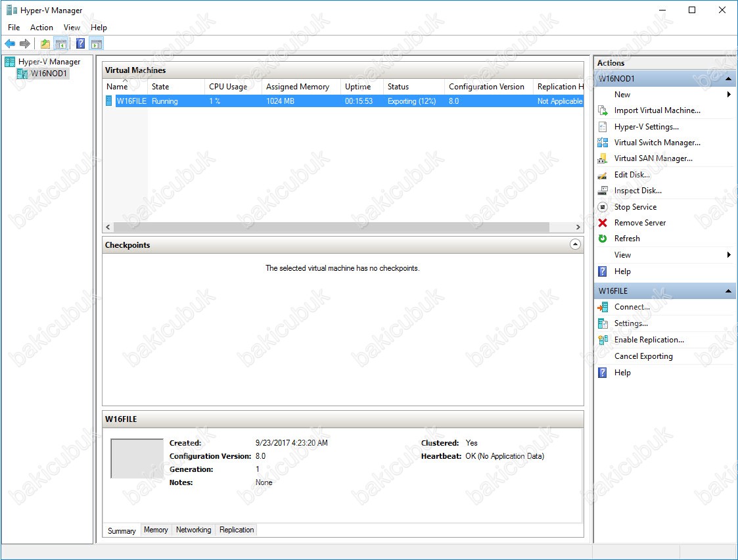The height and width of the screenshot is (560, 738).
Task: Open Hyper-V Settings... action
Action: (646, 127)
